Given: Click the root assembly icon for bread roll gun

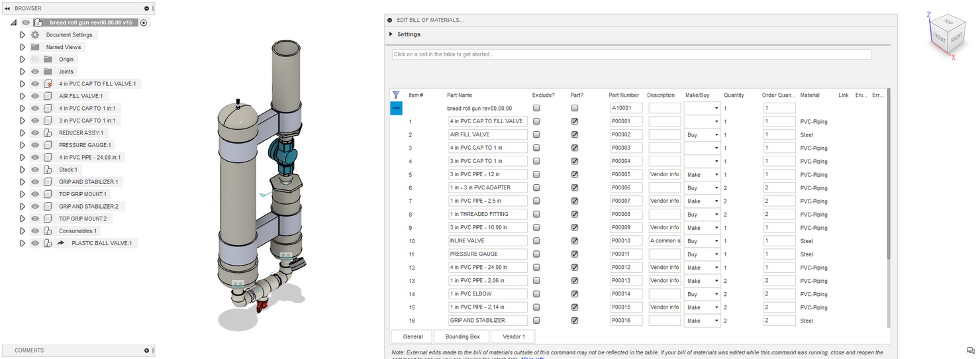Looking at the screenshot, I should (x=38, y=23).
